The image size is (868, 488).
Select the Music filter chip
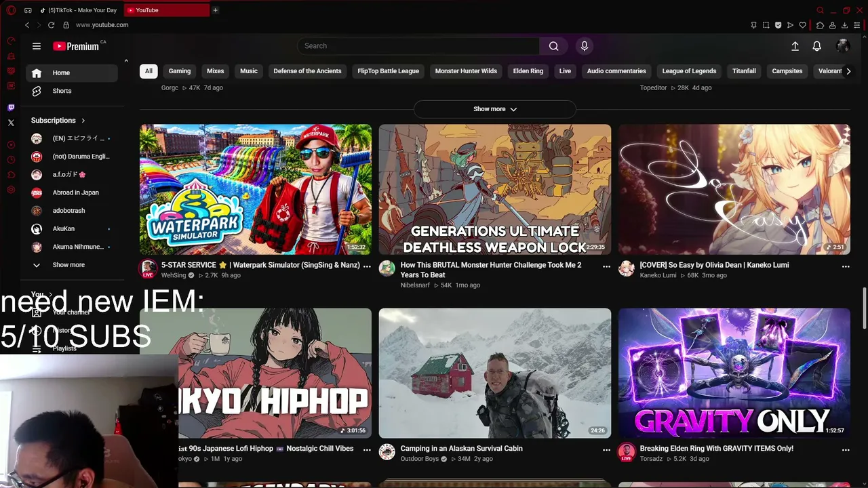coord(249,71)
